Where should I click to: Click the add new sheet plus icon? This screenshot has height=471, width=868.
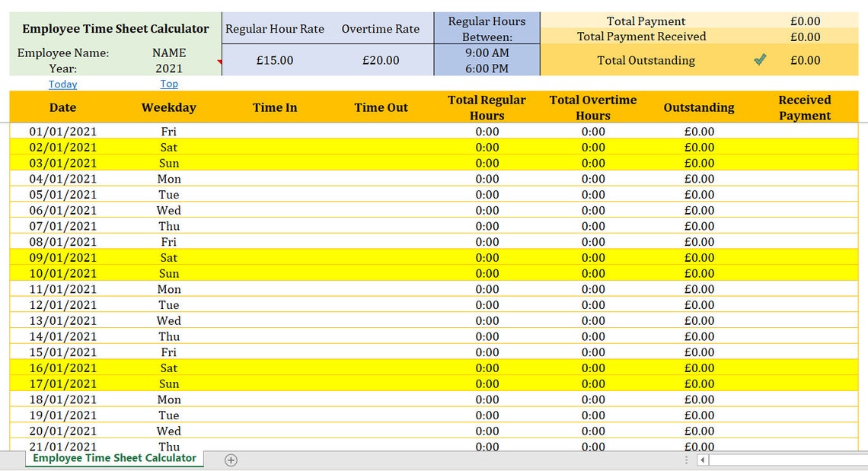point(231,460)
